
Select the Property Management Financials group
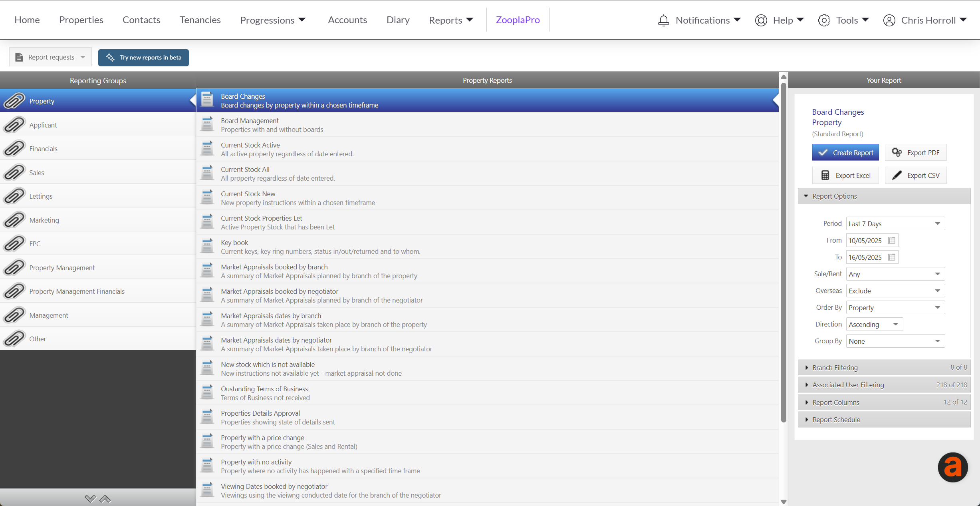point(98,291)
